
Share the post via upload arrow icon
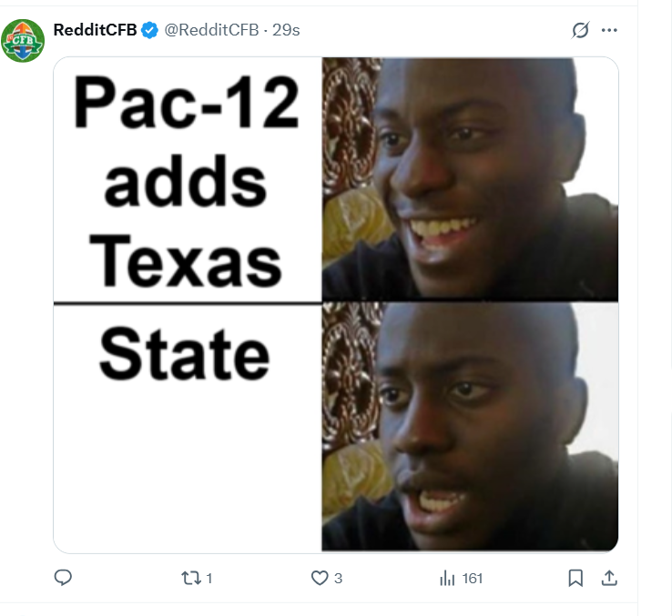pyautogui.click(x=609, y=579)
